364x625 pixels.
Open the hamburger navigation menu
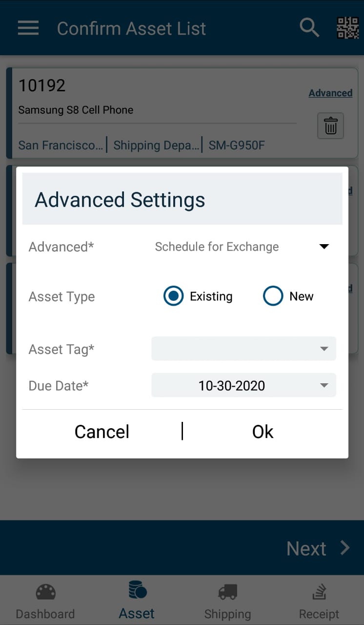pos(28,28)
